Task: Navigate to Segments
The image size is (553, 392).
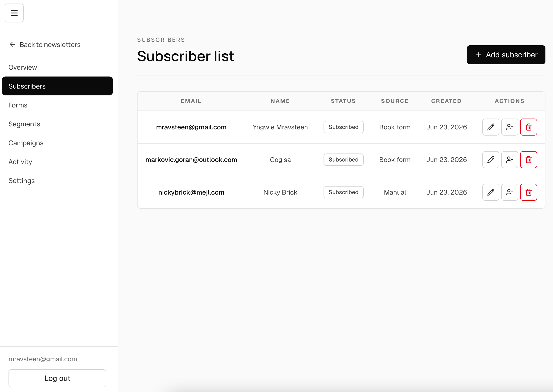Action: pos(57,124)
